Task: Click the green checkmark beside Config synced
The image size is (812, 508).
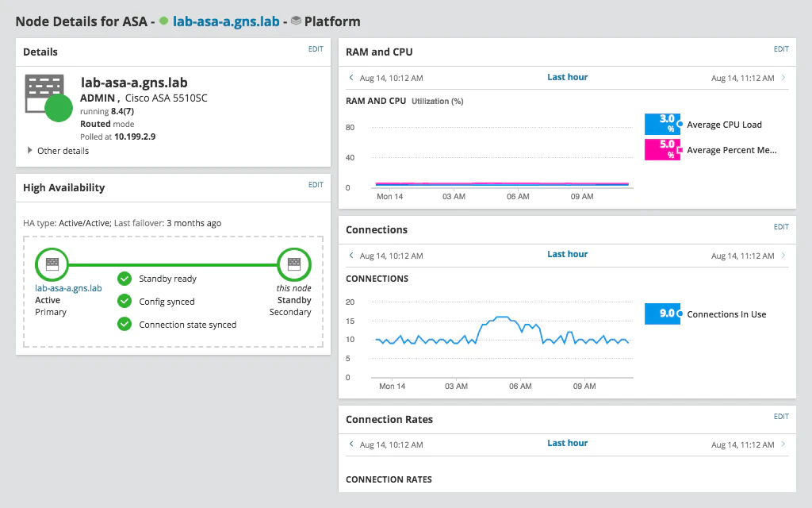Action: (x=124, y=301)
